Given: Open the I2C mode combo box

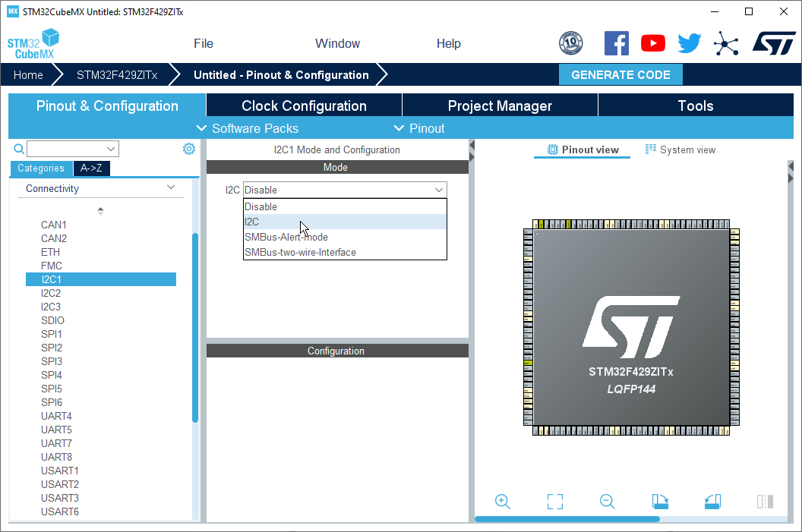Looking at the screenshot, I should click(345, 190).
